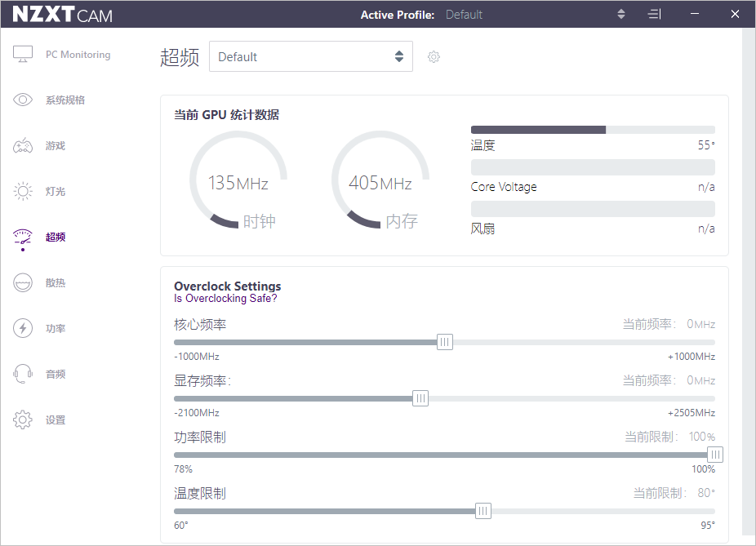
Task: Open the Is Overclocking Safe? link
Action: [225, 299]
